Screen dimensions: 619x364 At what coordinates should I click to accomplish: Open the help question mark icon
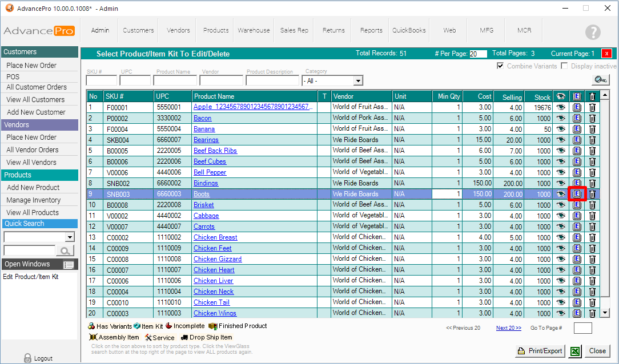593,33
